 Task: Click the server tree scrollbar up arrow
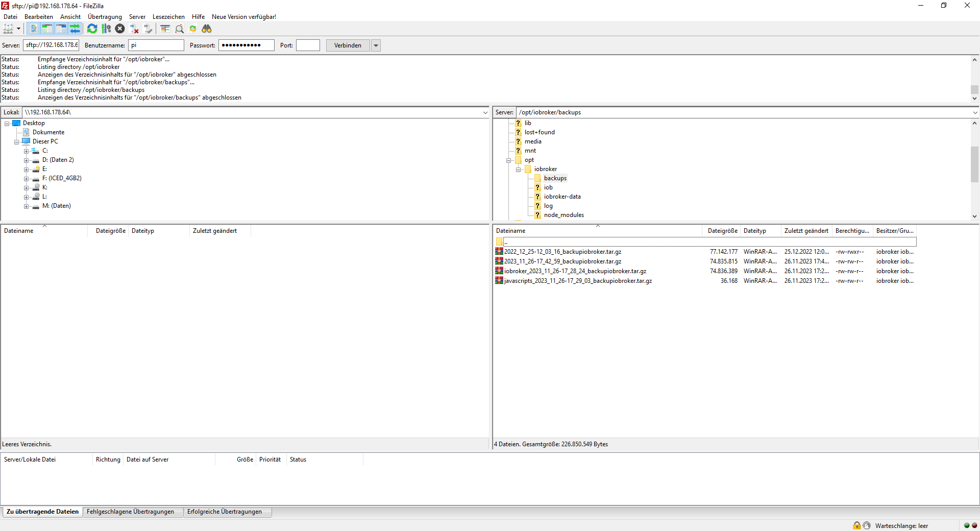tap(974, 123)
